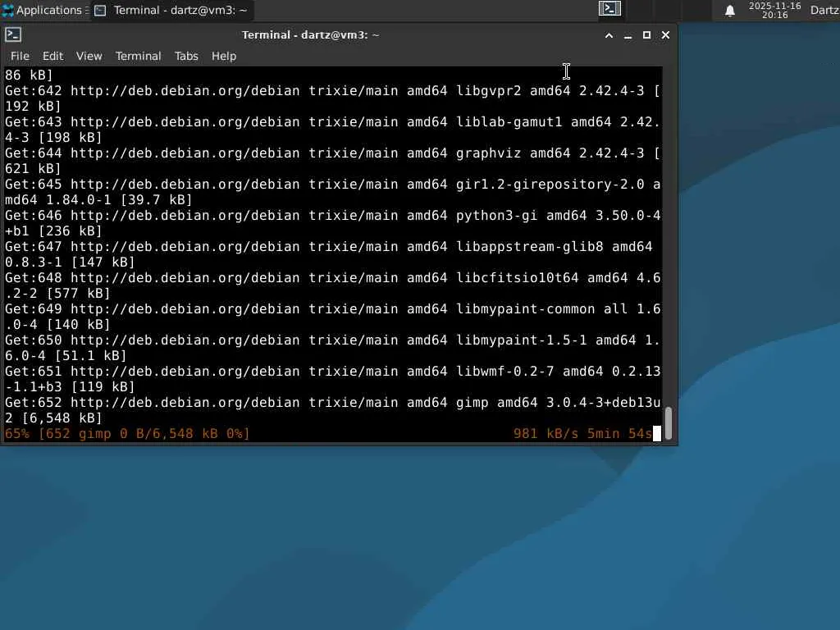Open the Terminal menu
Screen dimensions: 840x630
[x=138, y=56]
